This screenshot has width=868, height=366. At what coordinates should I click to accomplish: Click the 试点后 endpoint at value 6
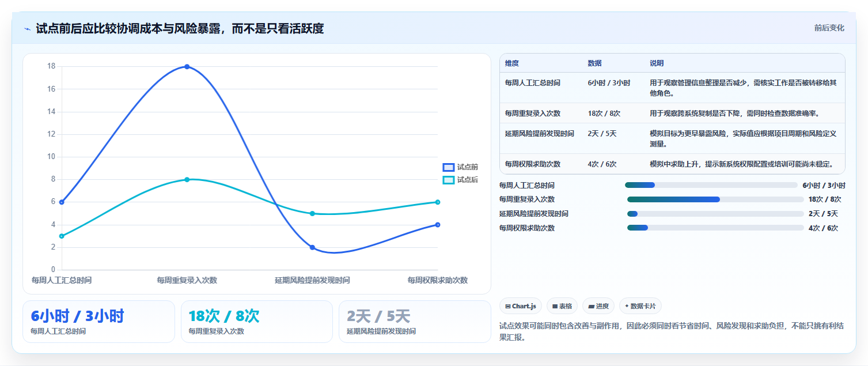coord(438,202)
